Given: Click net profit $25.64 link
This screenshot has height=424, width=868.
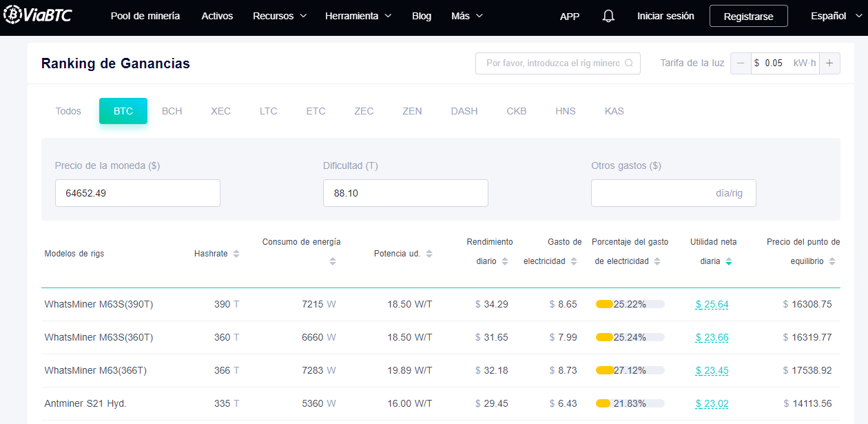Looking at the screenshot, I should click(x=712, y=304).
